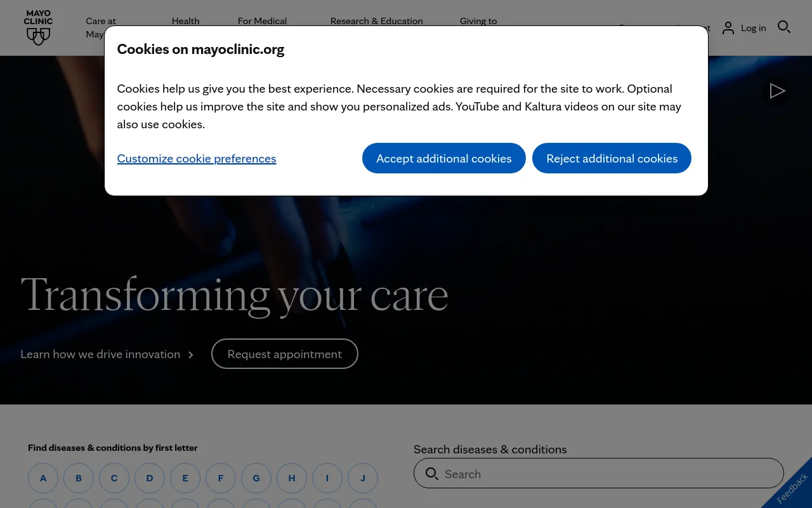Accept additional cookies
The width and height of the screenshot is (812, 508).
coord(443,157)
